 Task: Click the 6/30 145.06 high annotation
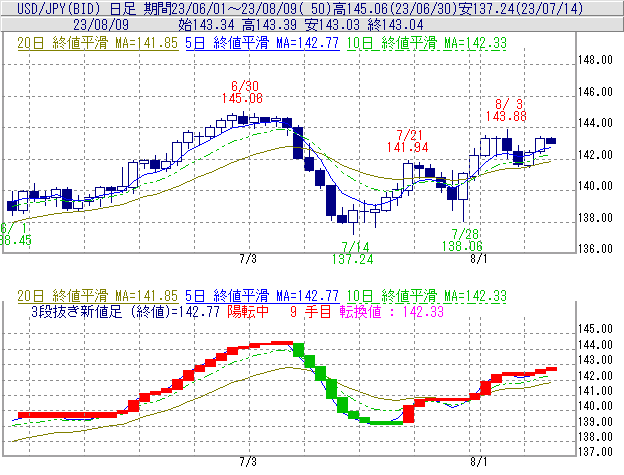coord(242,92)
